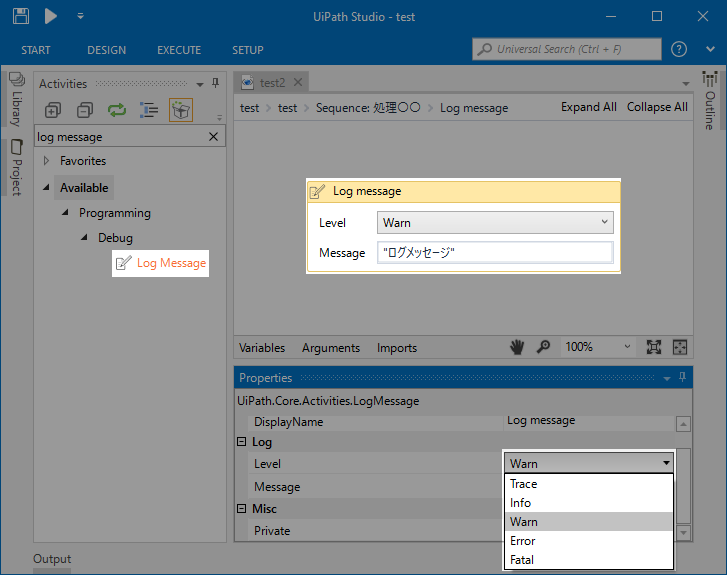Viewport: 727px width, 575px height.
Task: Open the Arguments panel
Action: tap(331, 348)
